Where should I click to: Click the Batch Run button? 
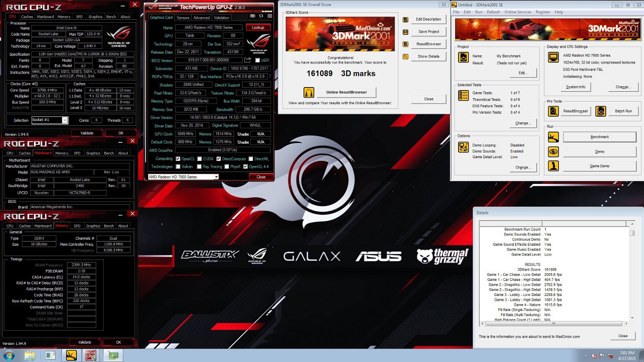pyautogui.click(x=623, y=111)
